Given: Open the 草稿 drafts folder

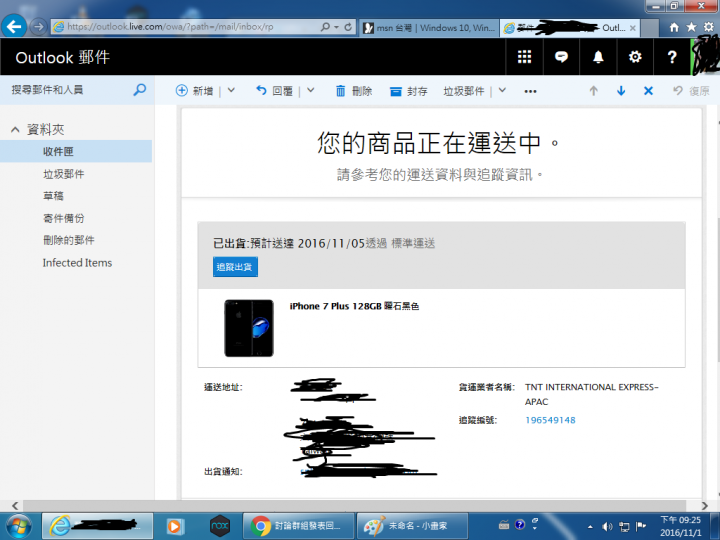Looking at the screenshot, I should point(53,196).
